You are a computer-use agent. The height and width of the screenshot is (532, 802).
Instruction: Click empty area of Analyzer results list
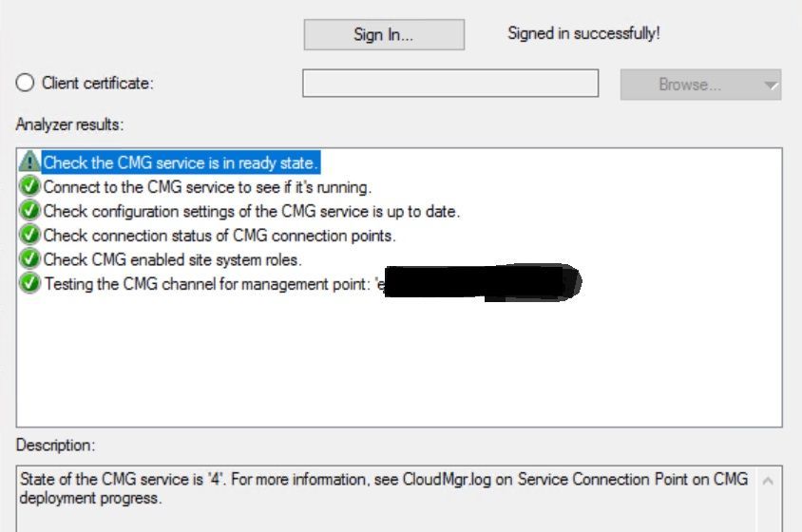coord(399,370)
